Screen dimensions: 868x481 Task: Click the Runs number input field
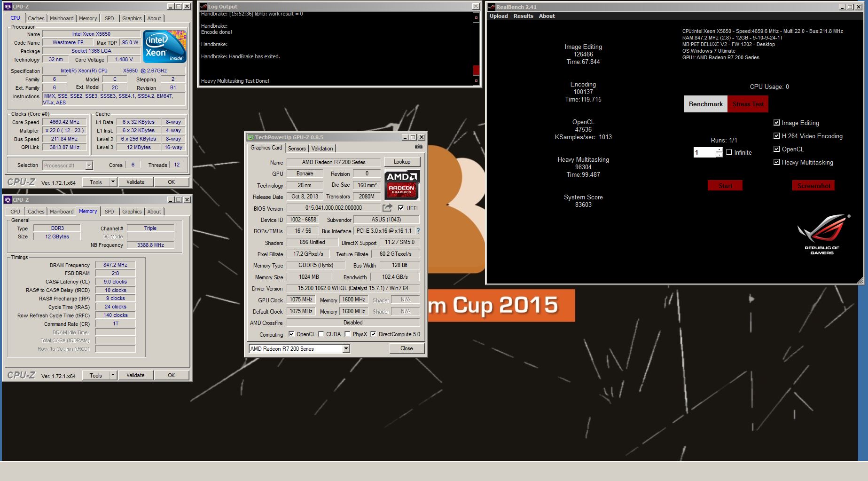click(x=704, y=152)
